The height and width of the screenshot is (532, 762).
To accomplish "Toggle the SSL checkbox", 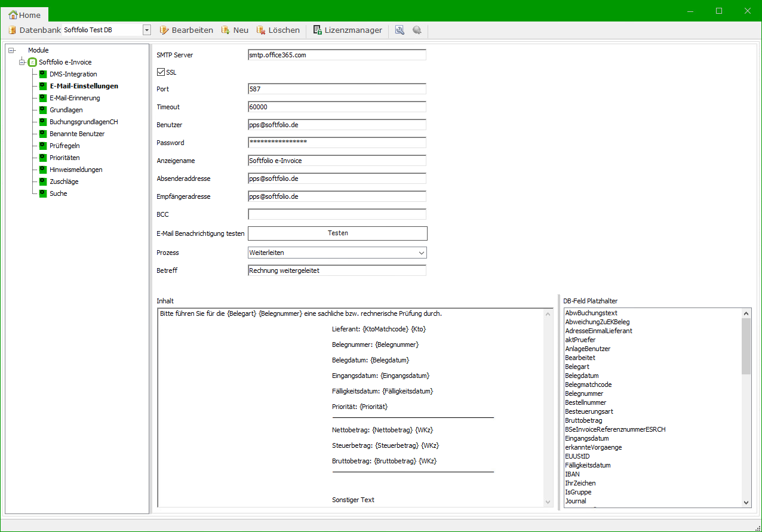I will [x=161, y=72].
